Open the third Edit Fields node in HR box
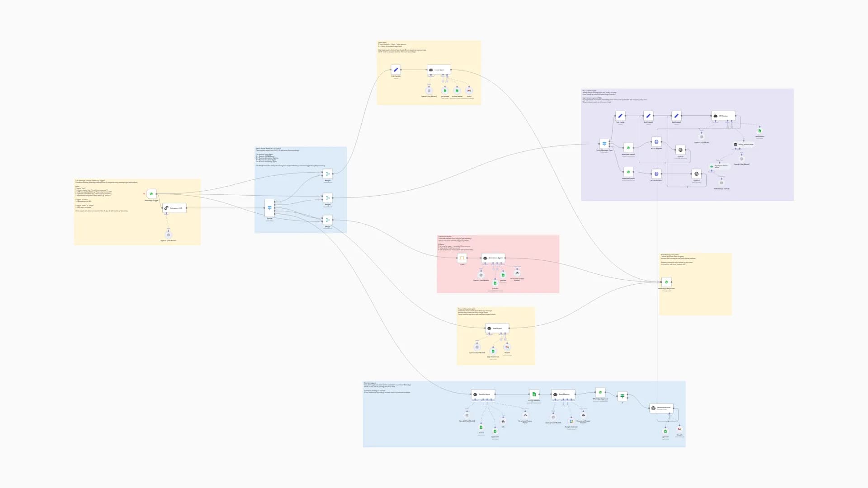The height and width of the screenshot is (488, 868). click(676, 116)
